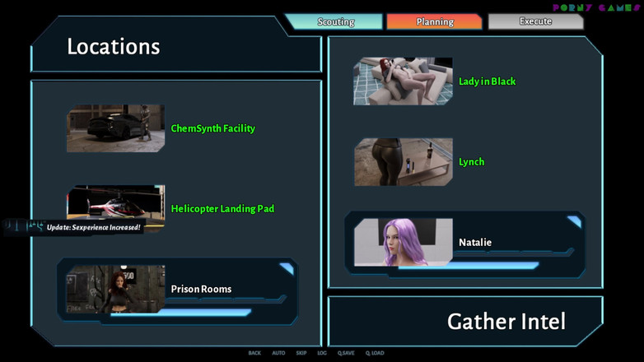644x362 pixels.
Task: Click the Lynch table thumbnail
Action: click(404, 162)
